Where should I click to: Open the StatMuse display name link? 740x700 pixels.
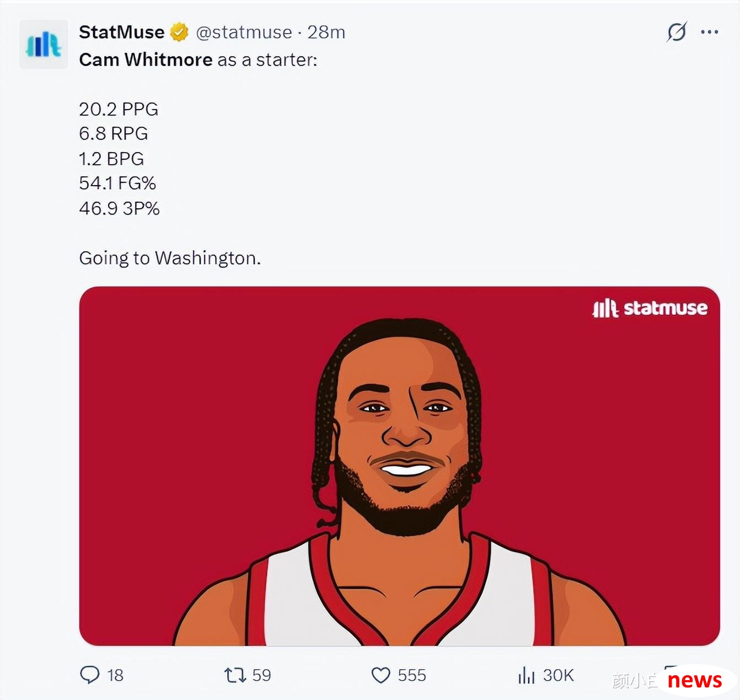coord(121,32)
